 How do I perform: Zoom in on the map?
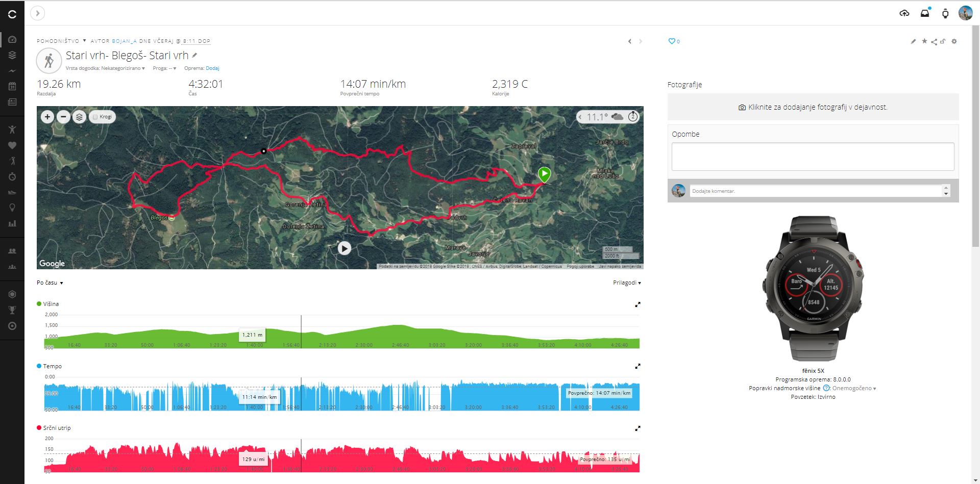pos(47,117)
